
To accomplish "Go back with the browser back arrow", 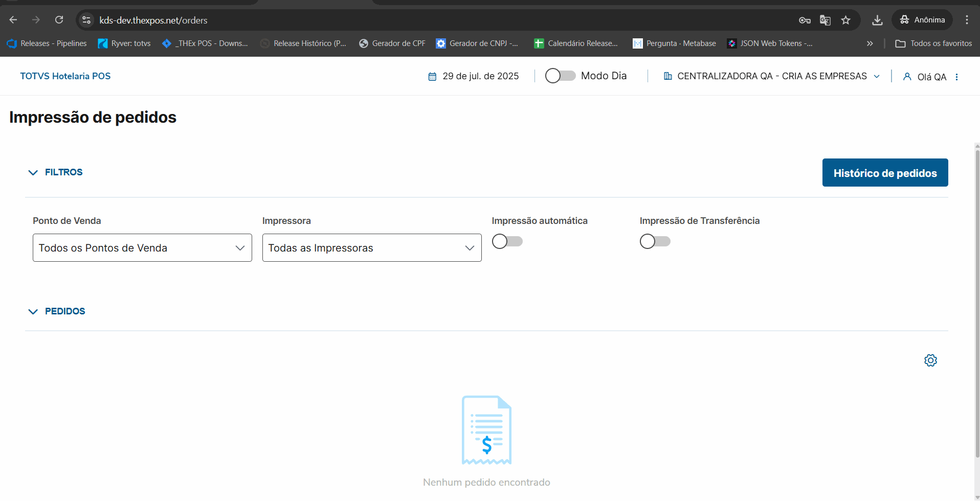I will point(13,20).
